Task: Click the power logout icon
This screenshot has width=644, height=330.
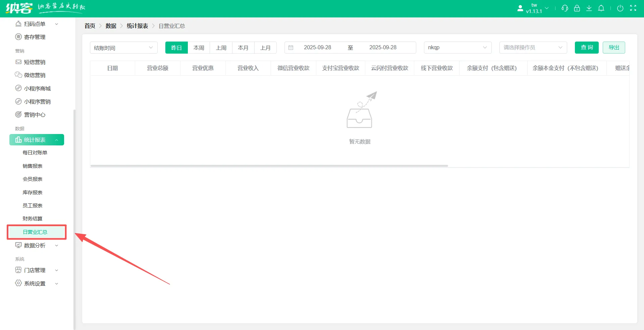Action: tap(620, 8)
